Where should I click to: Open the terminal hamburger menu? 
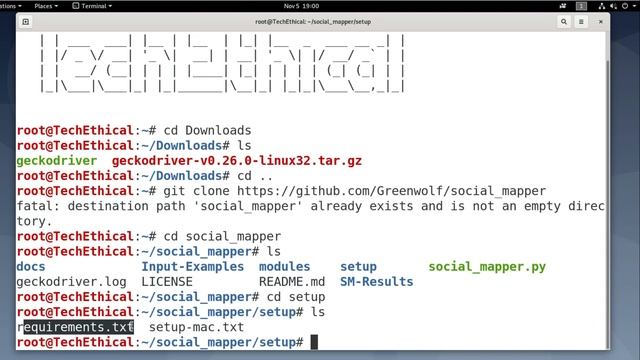tap(581, 22)
